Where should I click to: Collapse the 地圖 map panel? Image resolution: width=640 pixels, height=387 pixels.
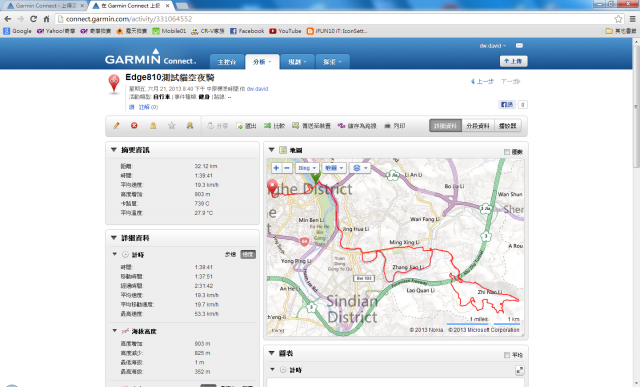click(x=271, y=150)
